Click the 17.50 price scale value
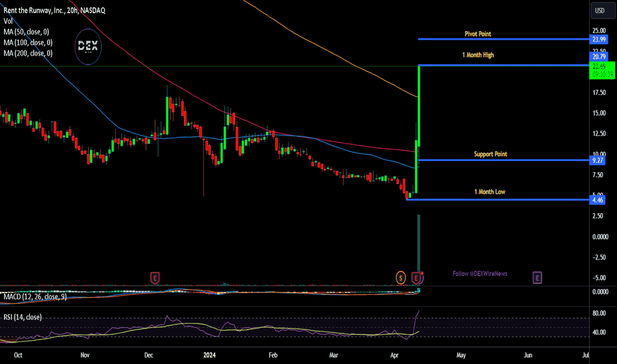This screenshot has width=617, height=364. click(599, 93)
